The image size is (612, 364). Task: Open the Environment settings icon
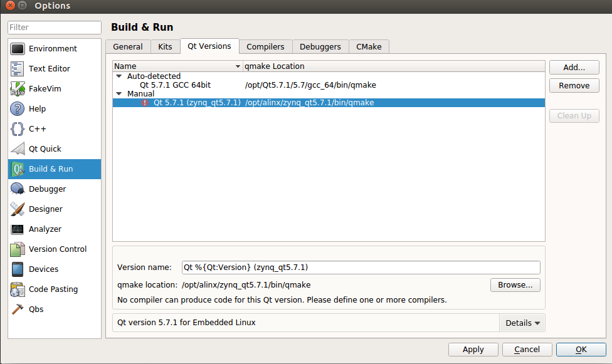click(18, 49)
